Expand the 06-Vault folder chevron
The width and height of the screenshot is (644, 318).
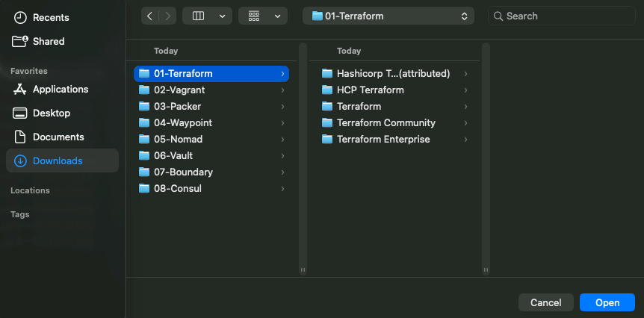click(282, 155)
